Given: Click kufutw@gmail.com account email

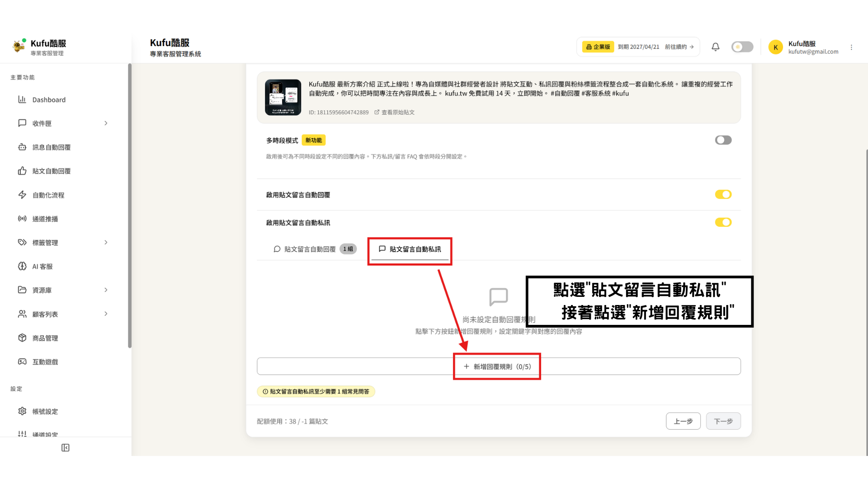Looking at the screenshot, I should coord(813,52).
